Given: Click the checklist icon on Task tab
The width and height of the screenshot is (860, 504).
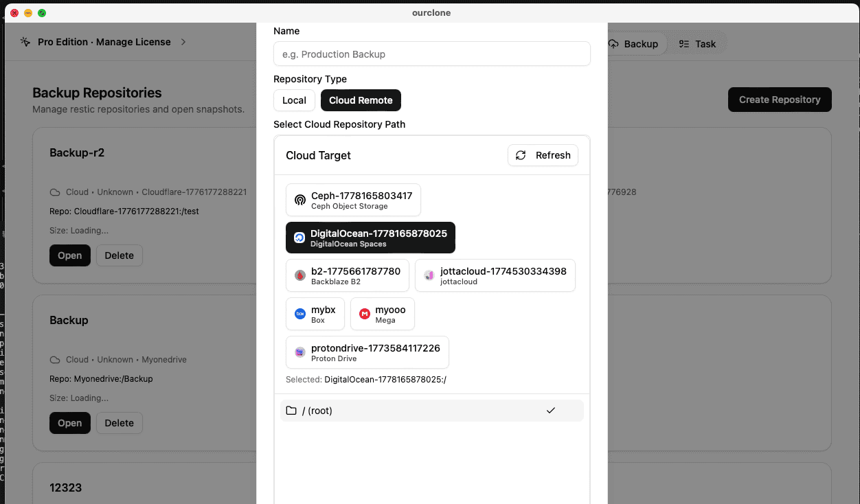Looking at the screenshot, I should click(684, 44).
